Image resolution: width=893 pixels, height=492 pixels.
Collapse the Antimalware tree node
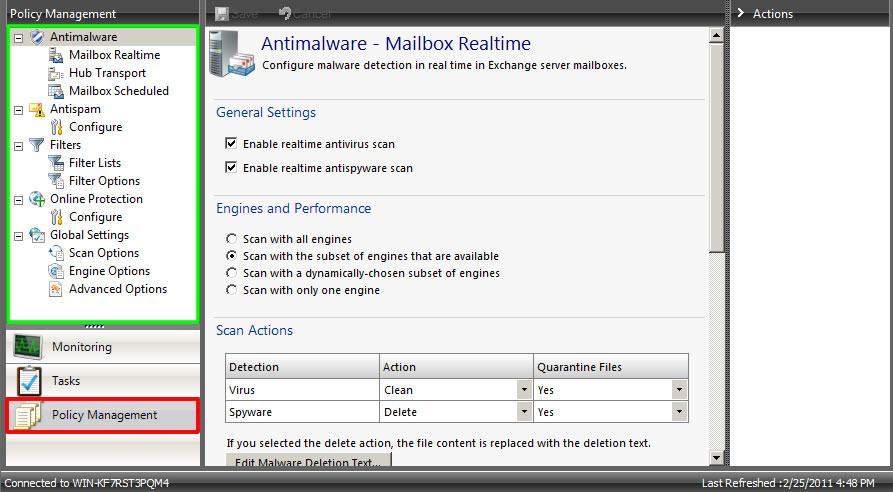pyautogui.click(x=19, y=37)
